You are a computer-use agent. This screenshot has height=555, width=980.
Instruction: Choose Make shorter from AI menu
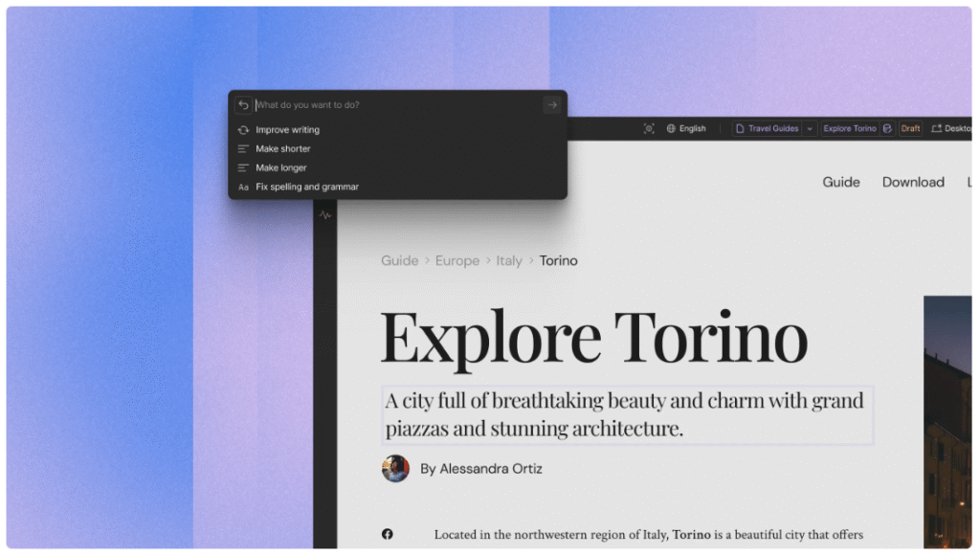282,149
